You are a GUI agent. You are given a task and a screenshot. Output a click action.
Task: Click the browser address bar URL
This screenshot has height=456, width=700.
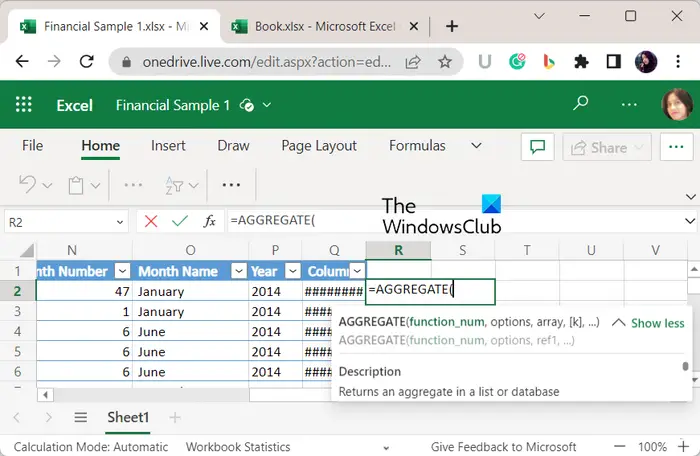point(267,62)
